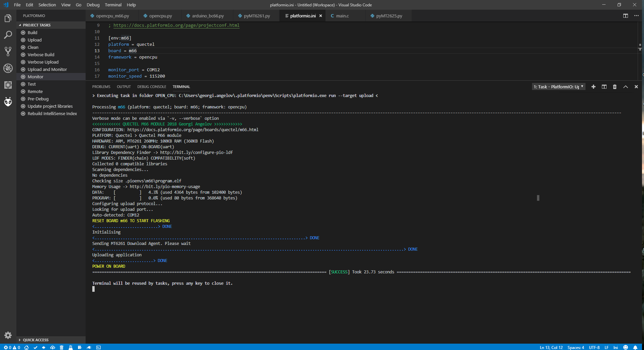The height and width of the screenshot is (350, 644).
Task: Open the Source Control view
Action: pyautogui.click(x=8, y=52)
